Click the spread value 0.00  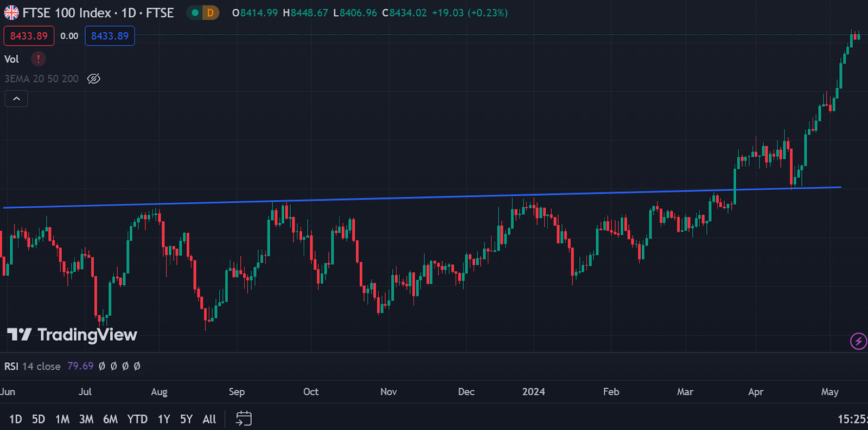(x=69, y=36)
